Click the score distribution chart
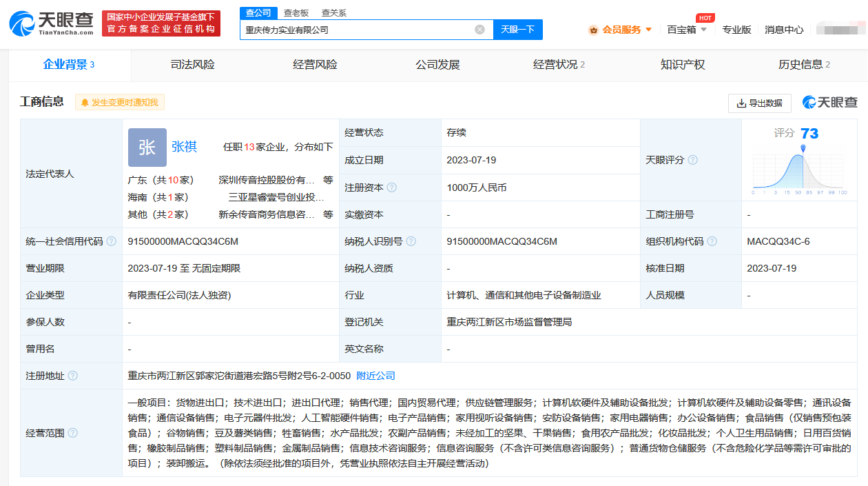 click(x=800, y=169)
